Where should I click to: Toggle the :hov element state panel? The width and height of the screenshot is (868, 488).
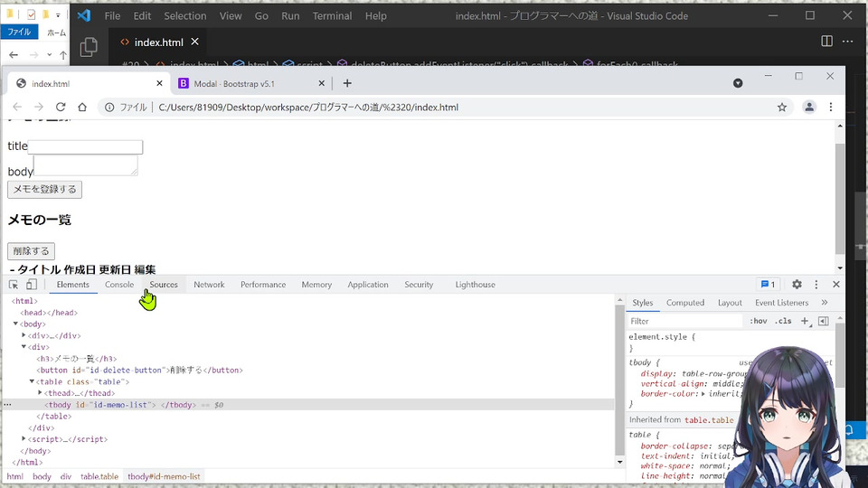click(x=759, y=321)
